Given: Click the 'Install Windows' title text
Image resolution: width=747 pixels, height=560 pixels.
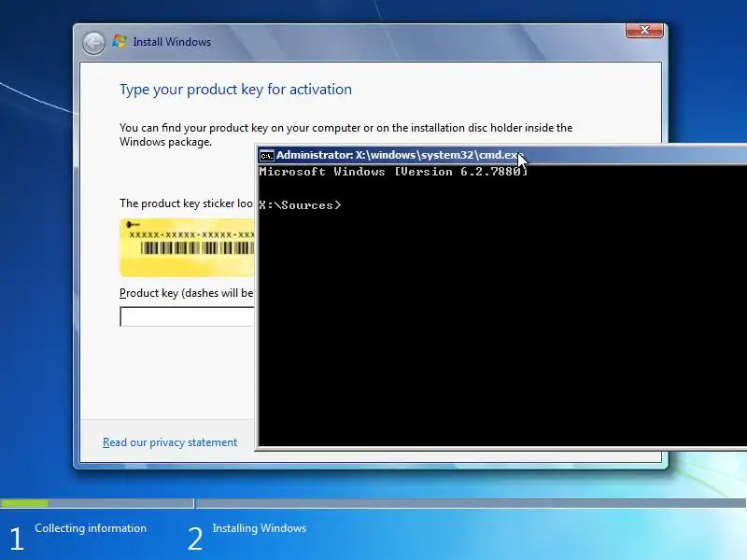Looking at the screenshot, I should pos(172,42).
